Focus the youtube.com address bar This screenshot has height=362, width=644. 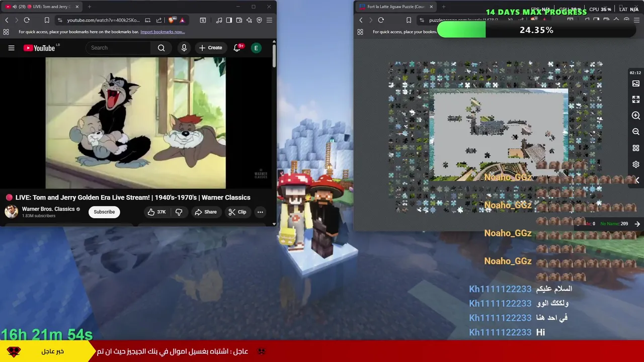click(x=104, y=20)
